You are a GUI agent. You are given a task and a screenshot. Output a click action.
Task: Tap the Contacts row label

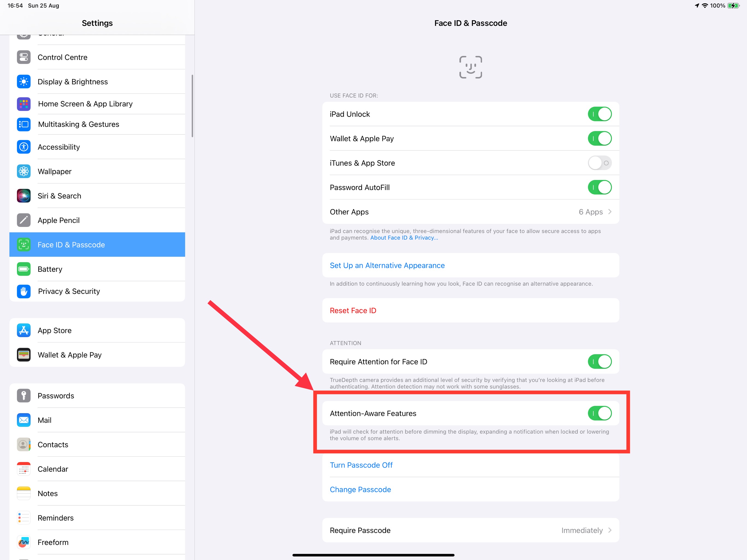(x=53, y=445)
